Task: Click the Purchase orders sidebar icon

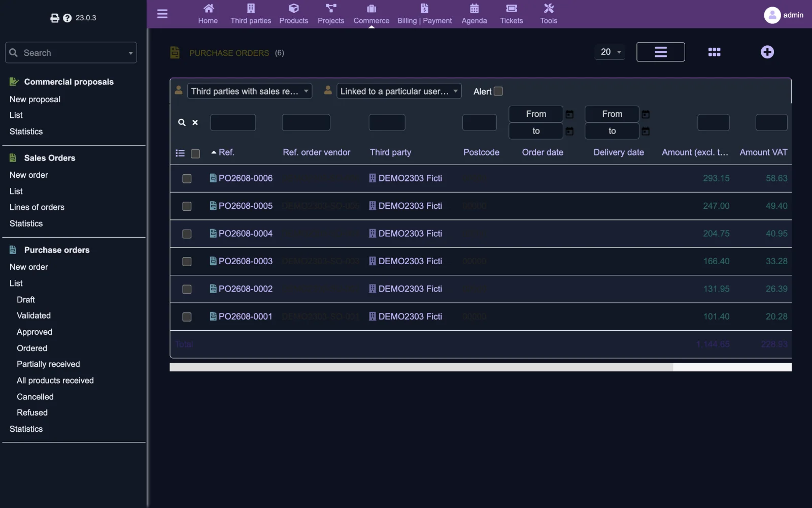Action: (x=13, y=249)
